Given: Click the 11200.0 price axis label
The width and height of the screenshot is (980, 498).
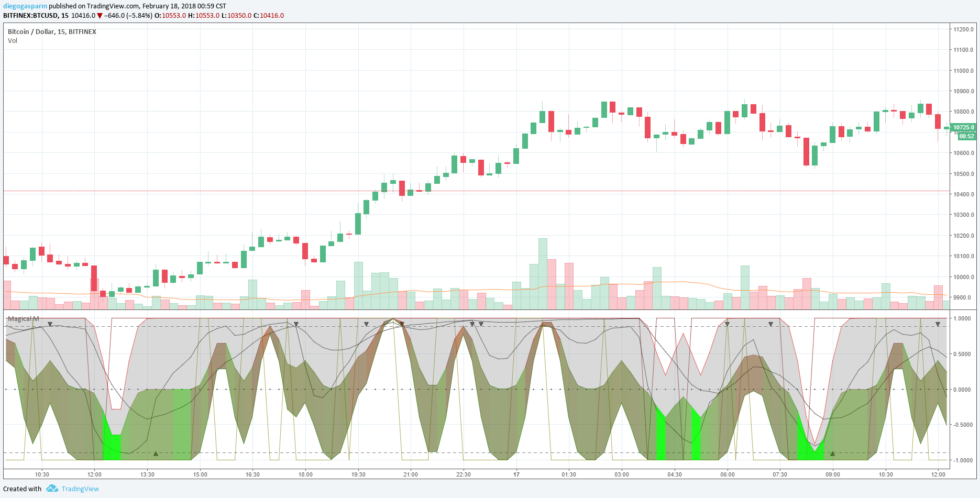Looking at the screenshot, I should (963, 29).
